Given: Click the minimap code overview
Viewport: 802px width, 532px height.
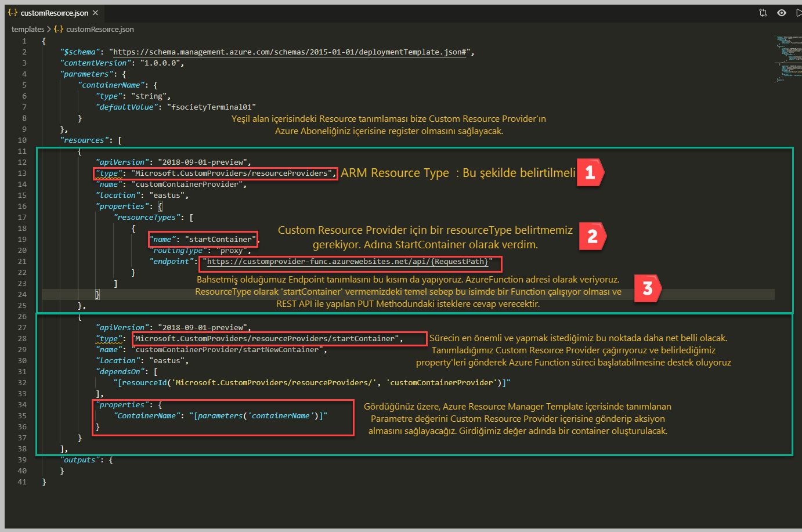Looking at the screenshot, I should [x=788, y=59].
